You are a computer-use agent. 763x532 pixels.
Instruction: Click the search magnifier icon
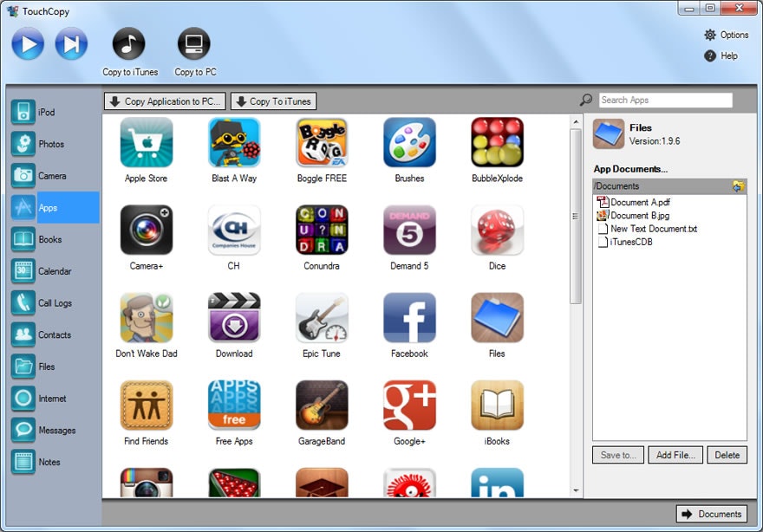pyautogui.click(x=586, y=101)
